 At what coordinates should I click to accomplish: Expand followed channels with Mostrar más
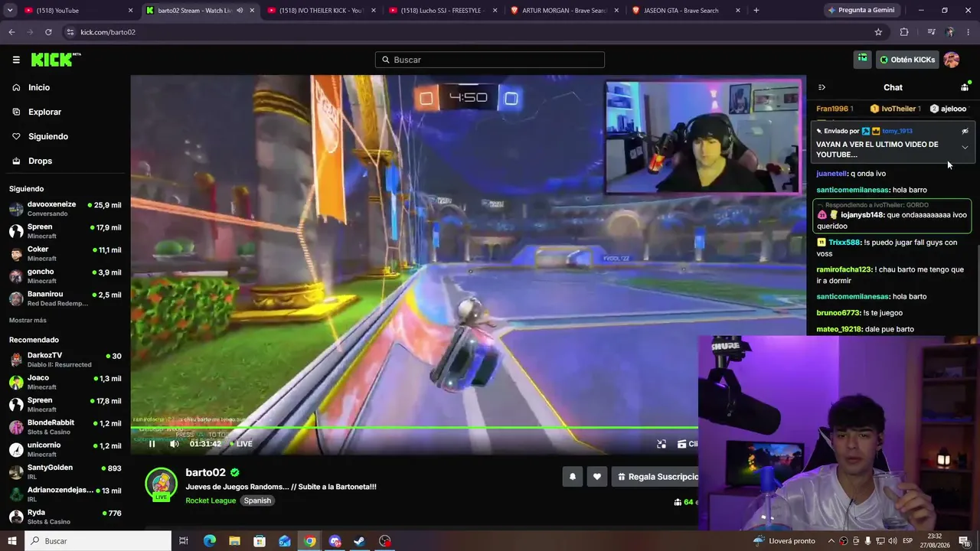28,320
